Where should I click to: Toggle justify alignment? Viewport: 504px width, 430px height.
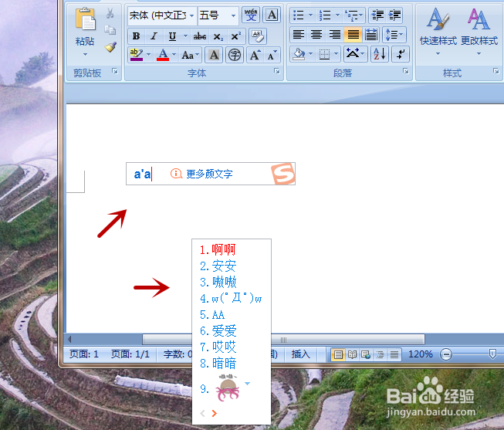click(x=353, y=35)
